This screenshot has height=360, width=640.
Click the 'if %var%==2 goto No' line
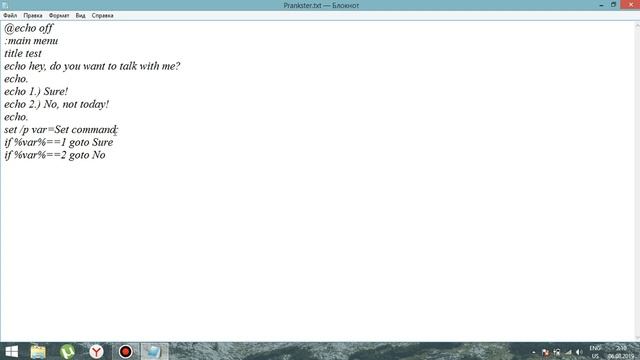coord(55,155)
